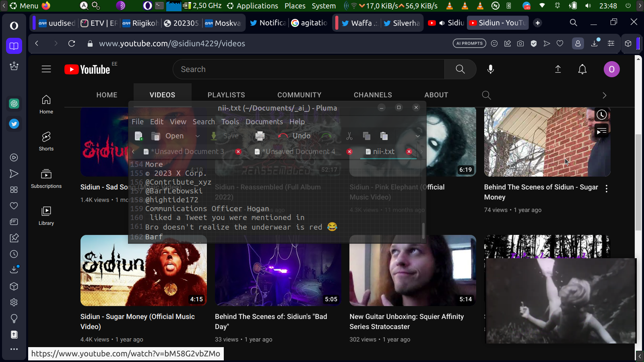Click the Undo button in Pluma
Screen dimensions: 644x362
294,136
